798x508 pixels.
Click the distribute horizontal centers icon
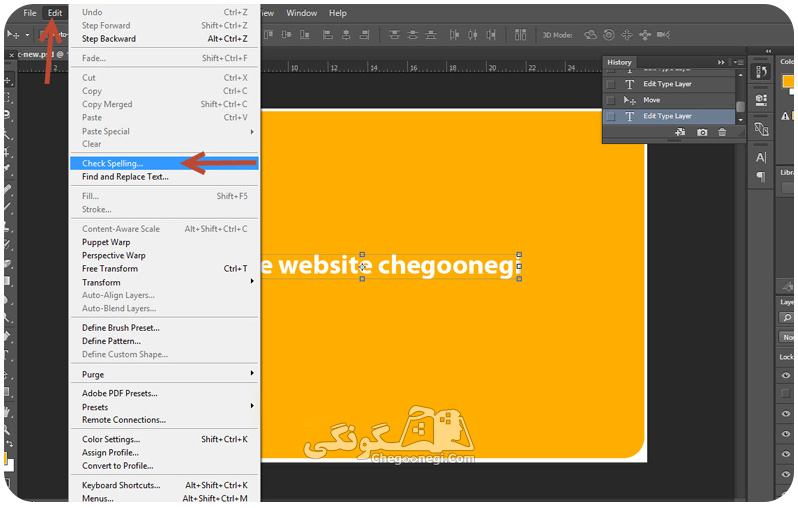click(473, 35)
